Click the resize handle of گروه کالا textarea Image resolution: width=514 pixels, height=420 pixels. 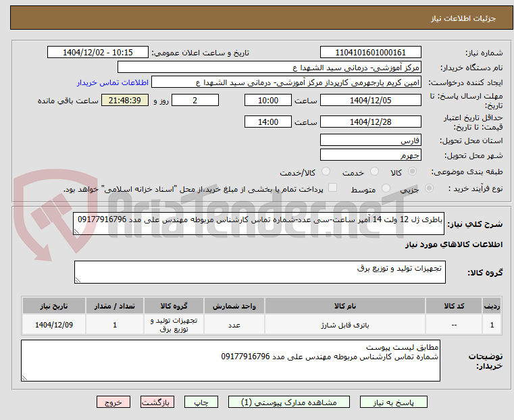click(78, 280)
